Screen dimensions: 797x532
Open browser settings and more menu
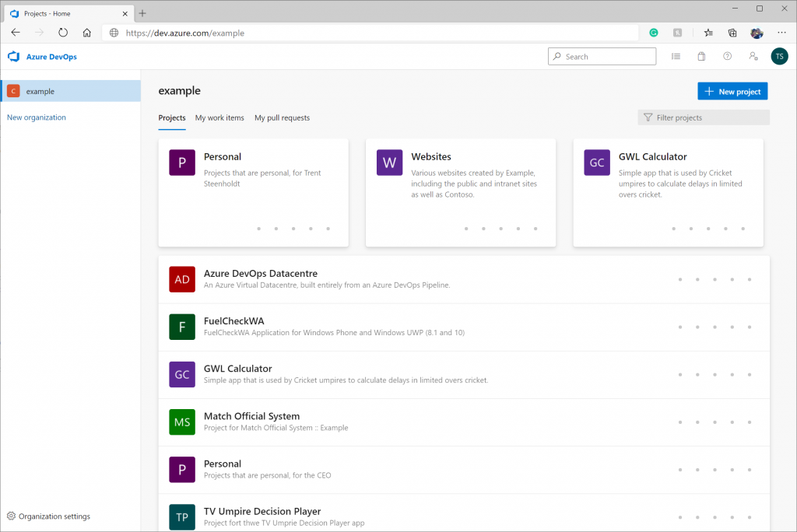tap(781, 33)
